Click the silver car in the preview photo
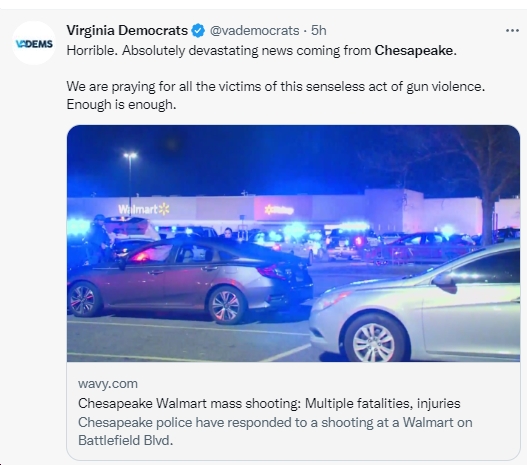The width and height of the screenshot is (527, 465). [x=415, y=307]
